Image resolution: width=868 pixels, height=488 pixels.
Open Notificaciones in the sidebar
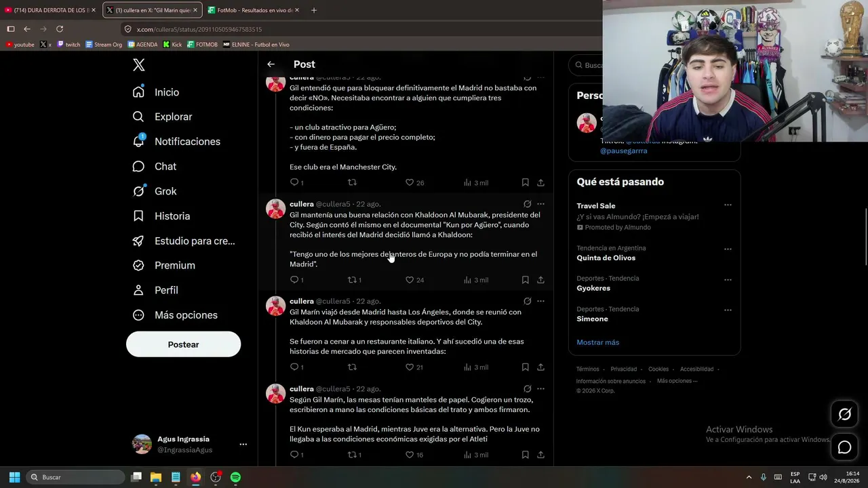[176, 142]
